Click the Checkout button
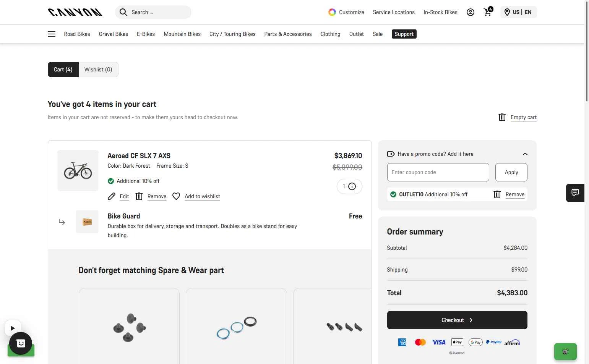589x364 pixels. pos(457,320)
